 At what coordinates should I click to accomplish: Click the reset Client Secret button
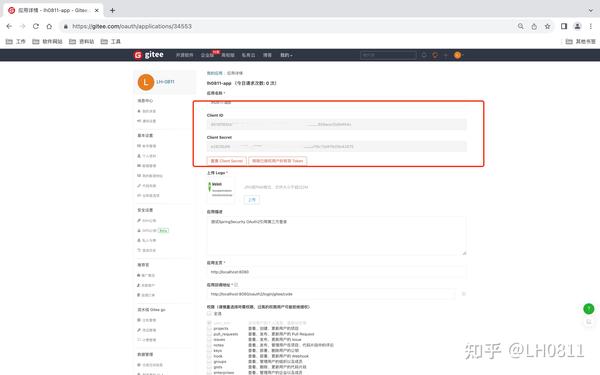[227, 161]
